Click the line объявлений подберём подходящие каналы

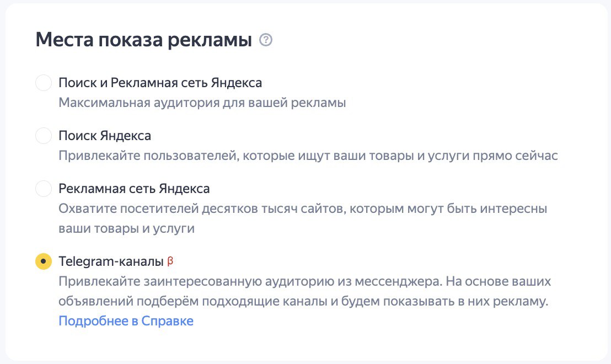tap(303, 302)
